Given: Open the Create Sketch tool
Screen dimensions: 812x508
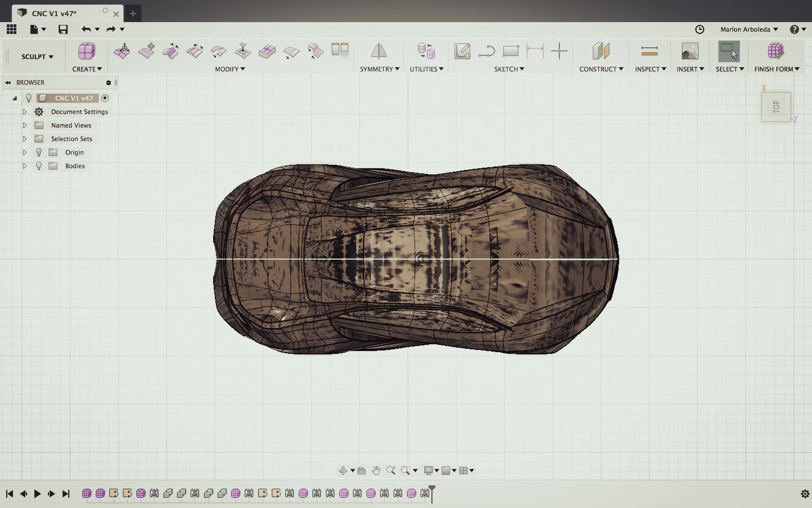Looking at the screenshot, I should (x=462, y=51).
